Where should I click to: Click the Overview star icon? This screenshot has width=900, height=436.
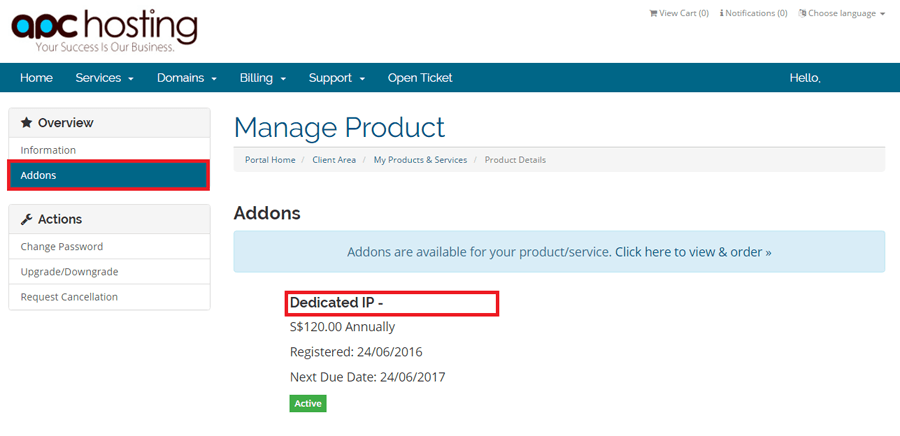[26, 123]
